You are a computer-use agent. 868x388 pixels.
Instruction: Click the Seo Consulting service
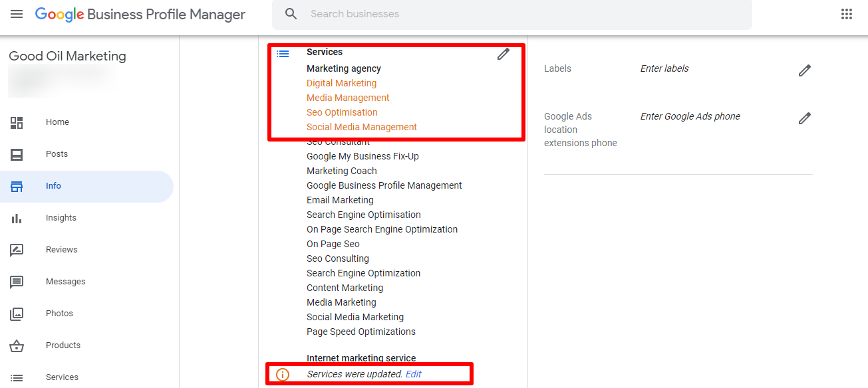tap(338, 258)
